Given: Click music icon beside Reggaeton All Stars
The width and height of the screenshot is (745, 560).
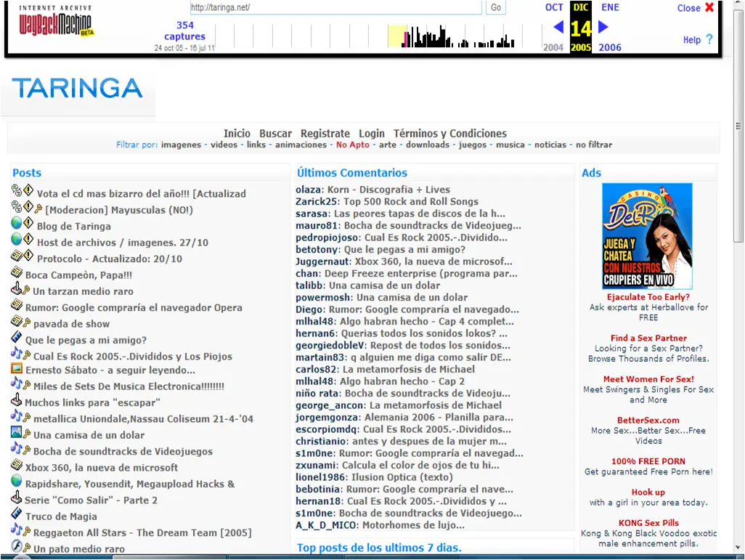Looking at the screenshot, I should [17, 529].
